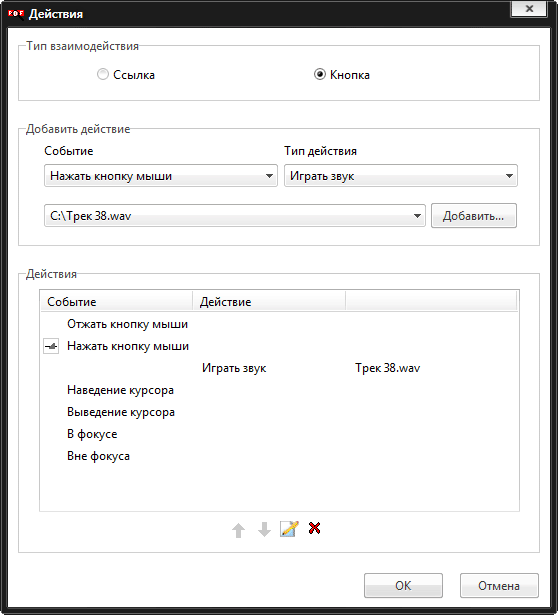This screenshot has width=558, height=615.
Task: Click the edit action pencil icon
Action: 289,529
